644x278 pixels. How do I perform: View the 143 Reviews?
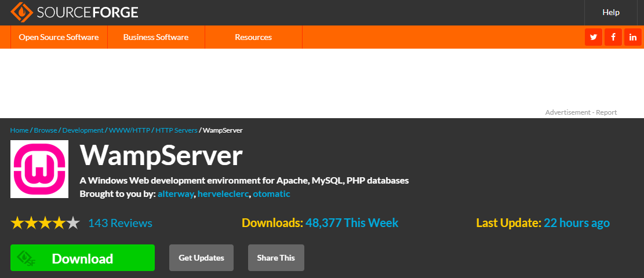(121, 223)
